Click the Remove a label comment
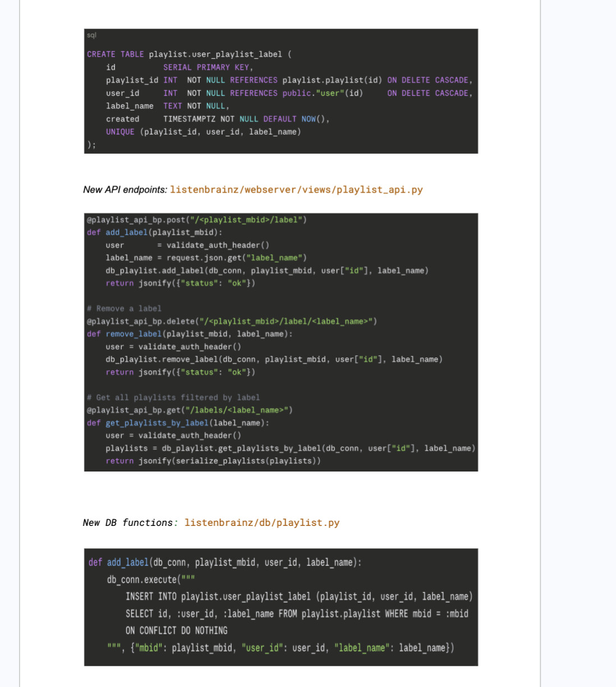This screenshot has width=616, height=687. (x=124, y=309)
